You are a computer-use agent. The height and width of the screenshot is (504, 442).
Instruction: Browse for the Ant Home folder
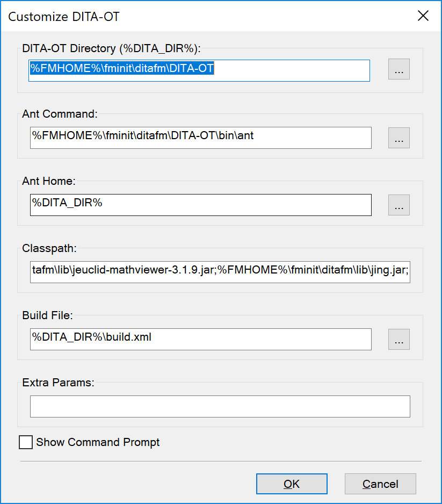coord(398,205)
